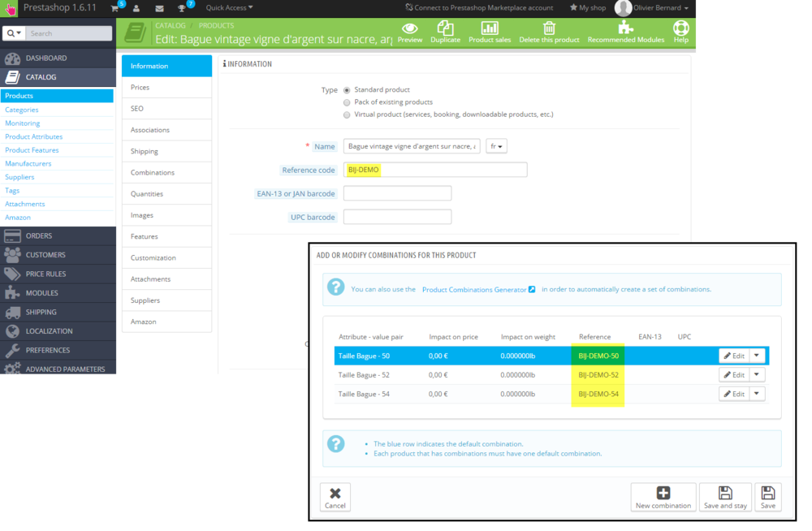The width and height of the screenshot is (812, 531).
Task: Click the Shipping truck icon in sidebar
Action: coord(12,312)
